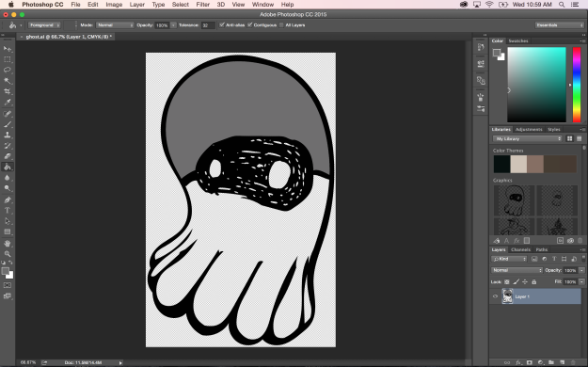This screenshot has width=588, height=367.
Task: Select the Rectangle shape tool
Action: click(x=8, y=231)
